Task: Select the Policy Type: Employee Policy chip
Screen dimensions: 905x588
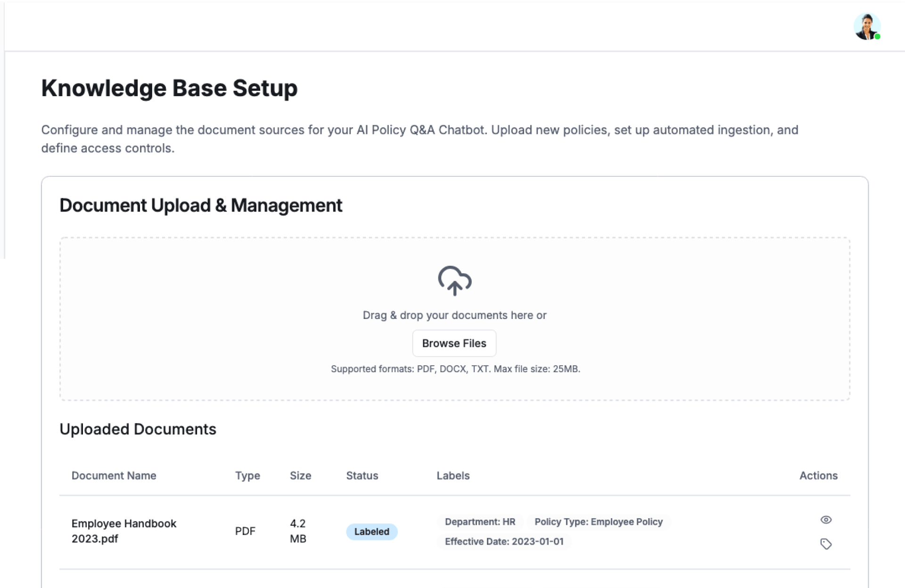Action: click(598, 522)
